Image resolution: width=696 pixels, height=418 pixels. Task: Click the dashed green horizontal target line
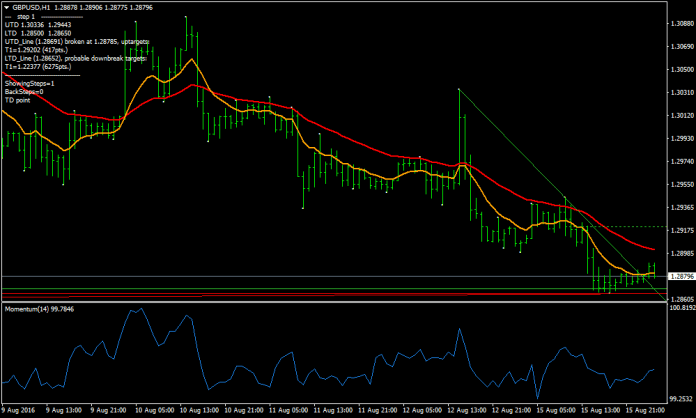(620, 227)
